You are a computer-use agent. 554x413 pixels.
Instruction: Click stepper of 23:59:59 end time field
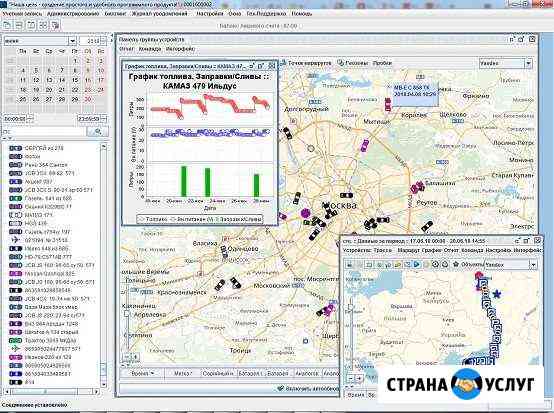click(104, 119)
